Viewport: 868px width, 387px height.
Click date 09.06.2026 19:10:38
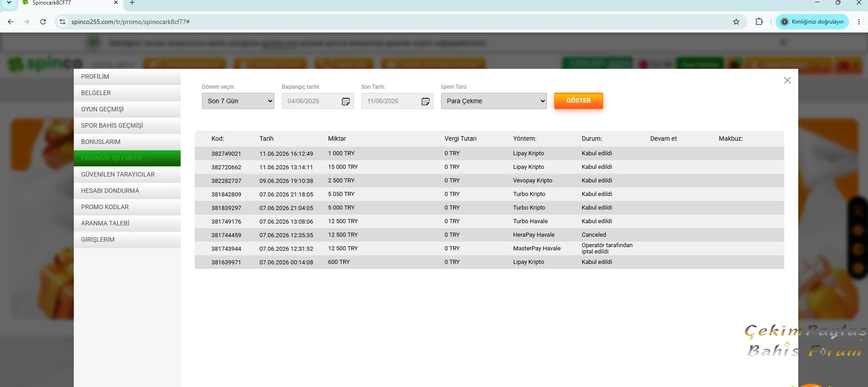[286, 181]
